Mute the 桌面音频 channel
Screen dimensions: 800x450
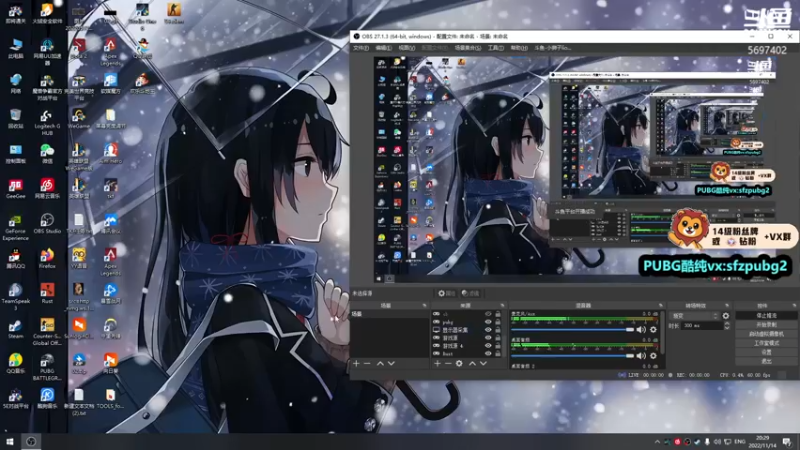tap(641, 356)
